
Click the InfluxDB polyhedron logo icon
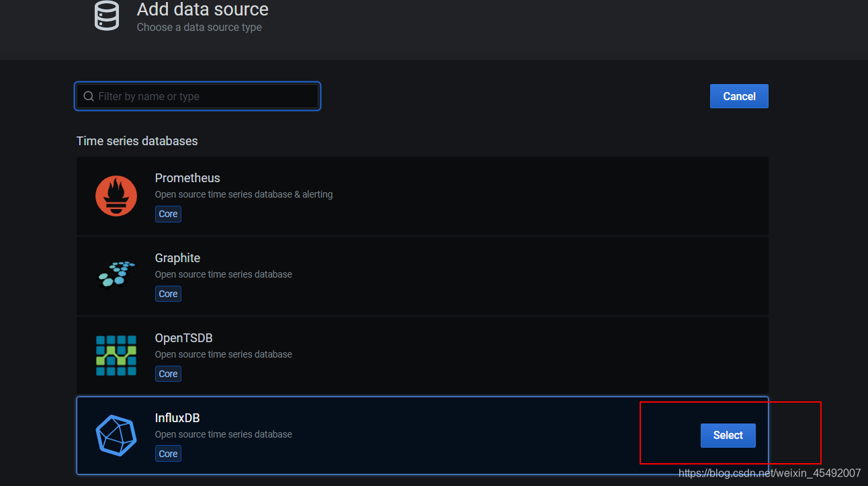click(116, 435)
